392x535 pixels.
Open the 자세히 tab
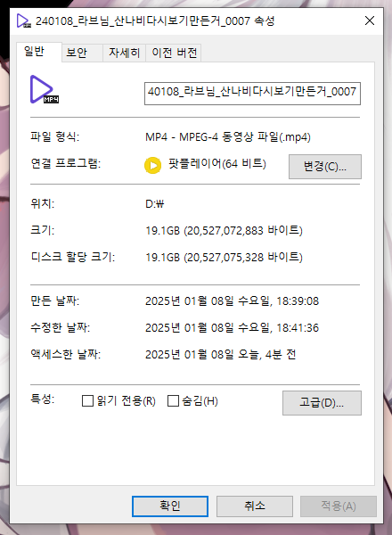(124, 53)
